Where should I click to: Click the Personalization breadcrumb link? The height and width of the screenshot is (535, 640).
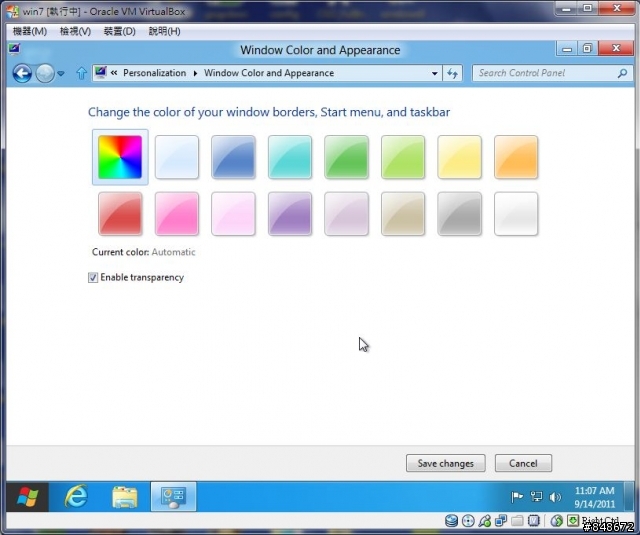pyautogui.click(x=154, y=73)
